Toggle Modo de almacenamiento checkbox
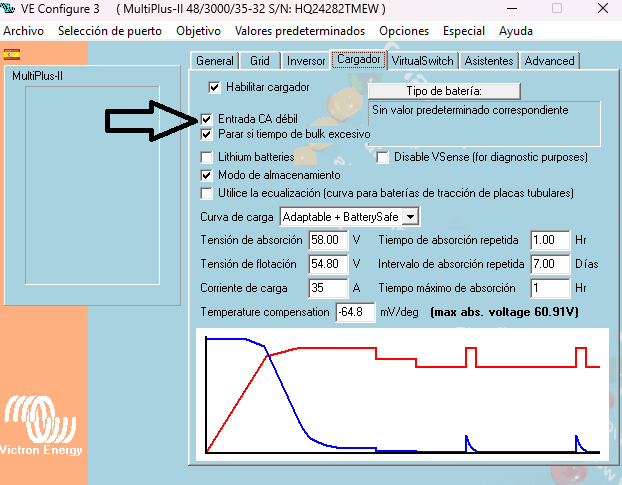 click(x=206, y=175)
